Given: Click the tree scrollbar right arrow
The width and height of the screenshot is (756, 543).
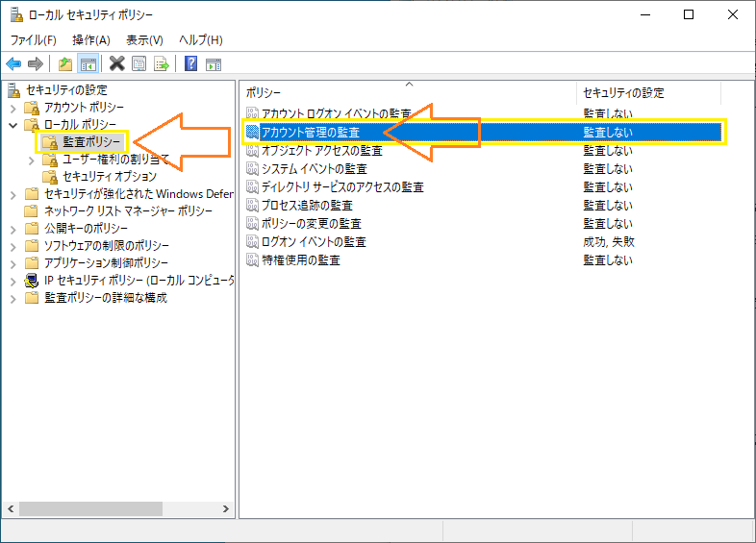Looking at the screenshot, I should [x=225, y=508].
